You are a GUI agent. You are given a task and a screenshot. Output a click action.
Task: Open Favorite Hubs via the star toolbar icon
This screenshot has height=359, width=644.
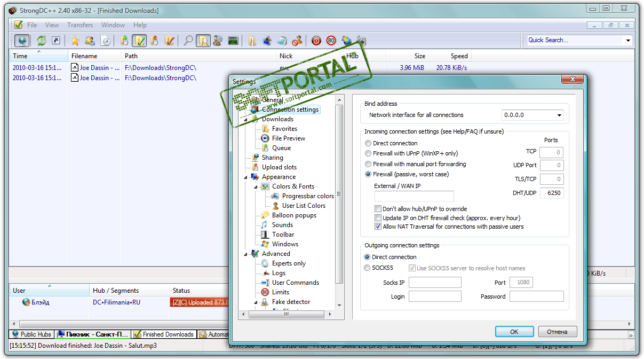75,40
